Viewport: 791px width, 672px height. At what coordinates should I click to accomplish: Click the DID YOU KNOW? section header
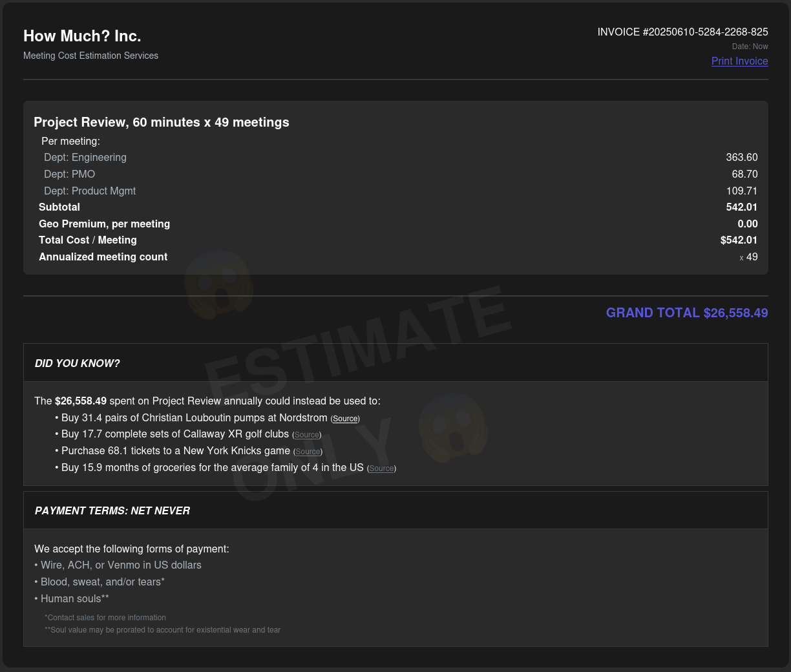click(x=78, y=364)
